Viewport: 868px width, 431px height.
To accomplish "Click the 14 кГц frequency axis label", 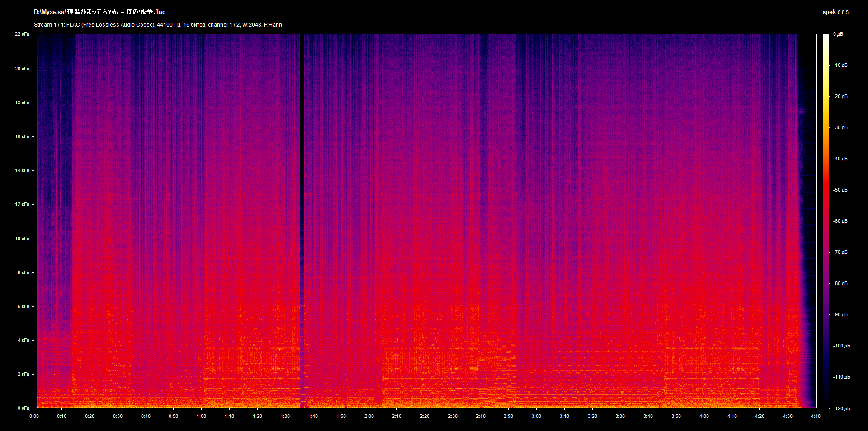I will (x=22, y=170).
